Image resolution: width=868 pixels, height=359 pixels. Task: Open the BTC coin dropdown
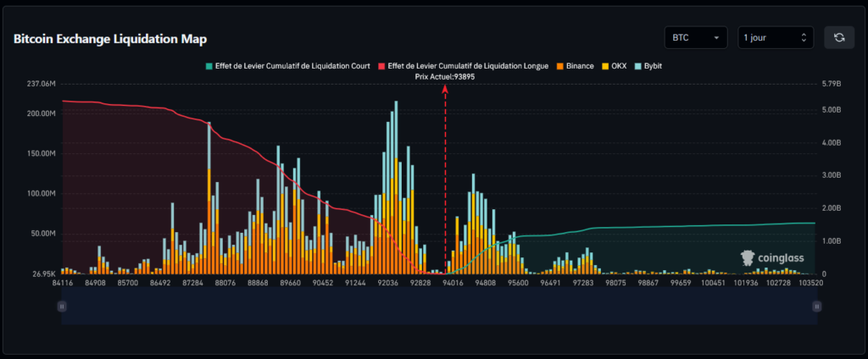click(x=697, y=38)
